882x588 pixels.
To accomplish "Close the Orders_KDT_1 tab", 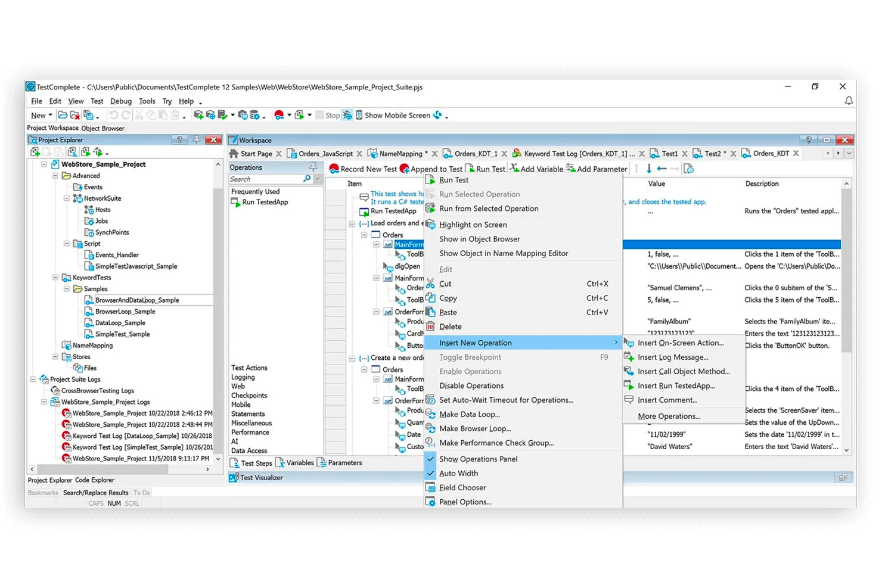I will (x=504, y=154).
